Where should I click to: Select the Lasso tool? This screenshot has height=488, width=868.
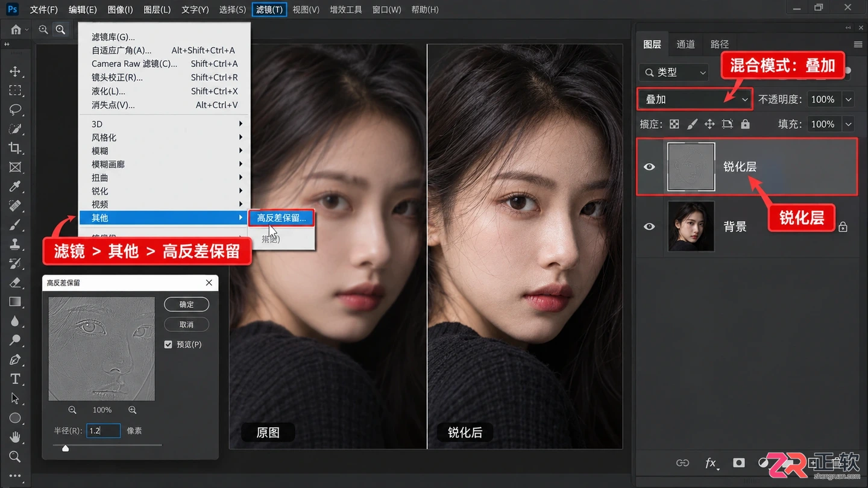(x=15, y=110)
